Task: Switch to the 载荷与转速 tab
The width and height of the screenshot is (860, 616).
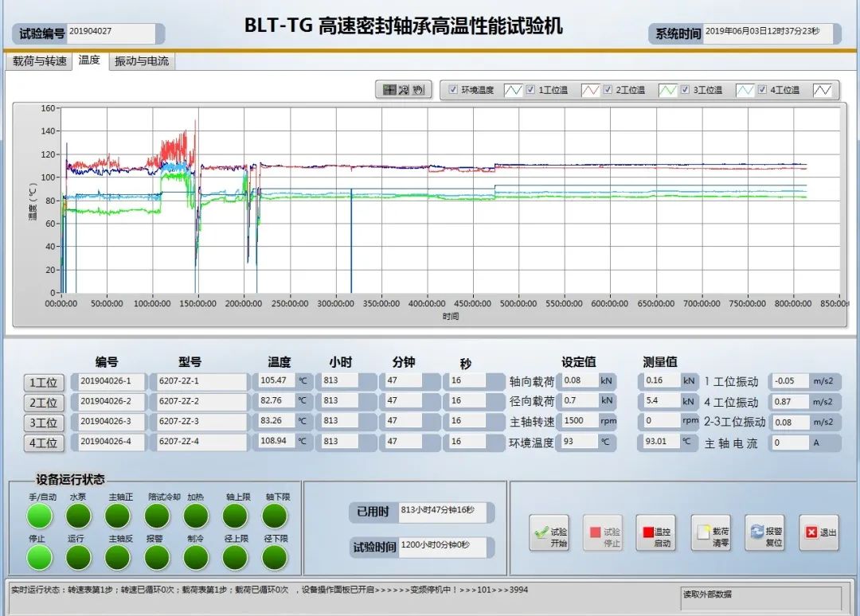Action: pyautogui.click(x=38, y=61)
